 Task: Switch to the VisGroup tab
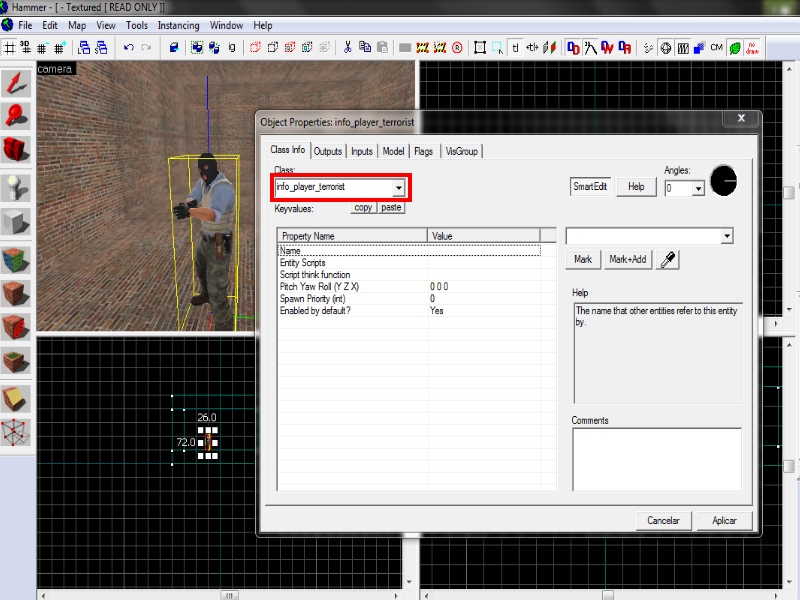coord(461,152)
